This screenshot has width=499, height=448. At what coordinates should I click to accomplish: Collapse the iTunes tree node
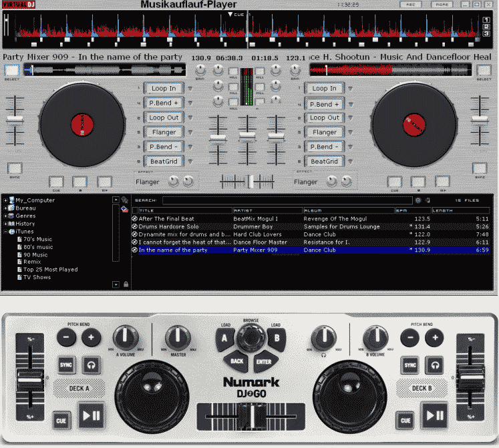pyautogui.click(x=5, y=232)
